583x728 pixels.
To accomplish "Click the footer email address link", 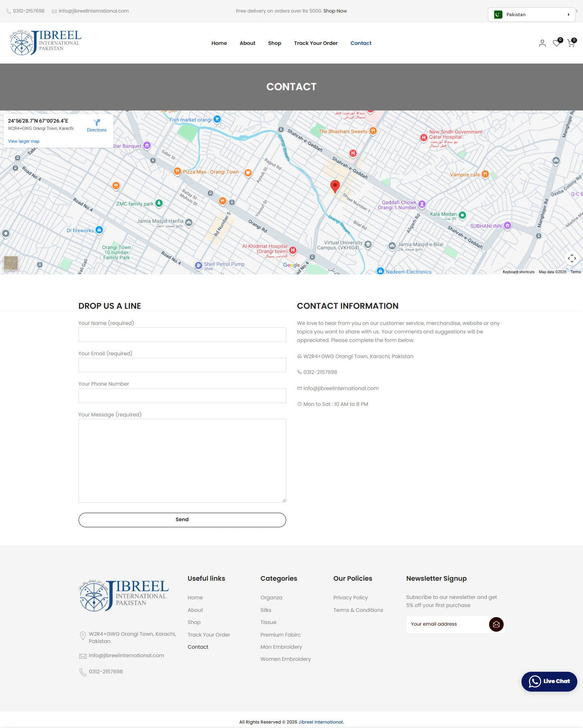I will 127,656.
